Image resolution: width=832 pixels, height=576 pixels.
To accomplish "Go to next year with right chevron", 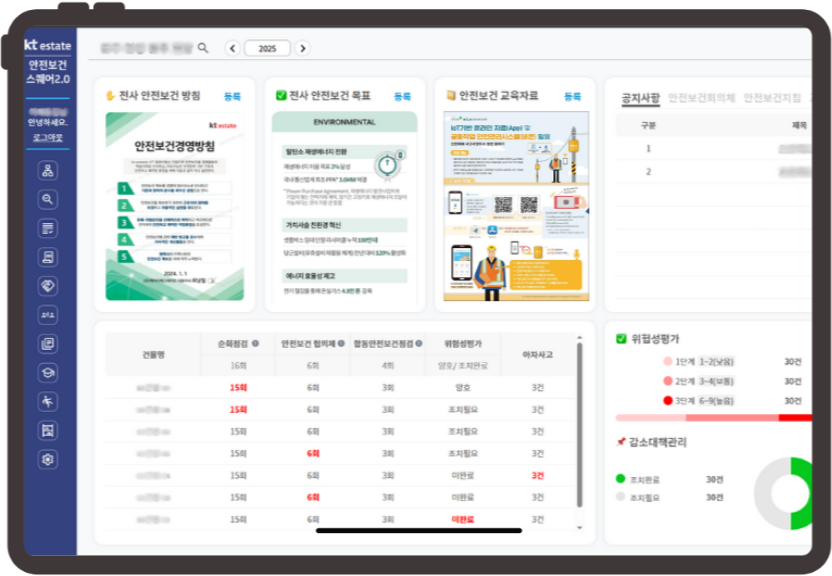I will pos(302,48).
